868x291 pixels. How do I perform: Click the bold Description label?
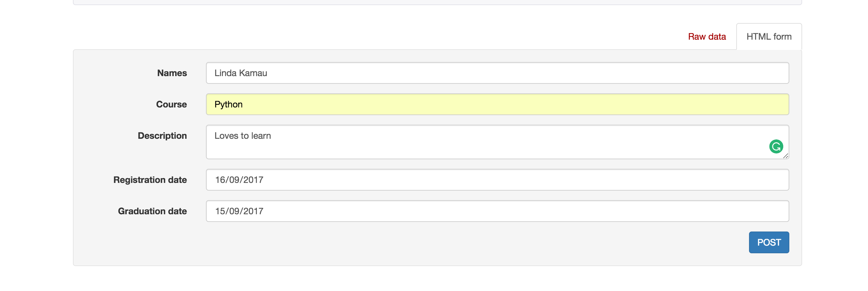pos(162,136)
